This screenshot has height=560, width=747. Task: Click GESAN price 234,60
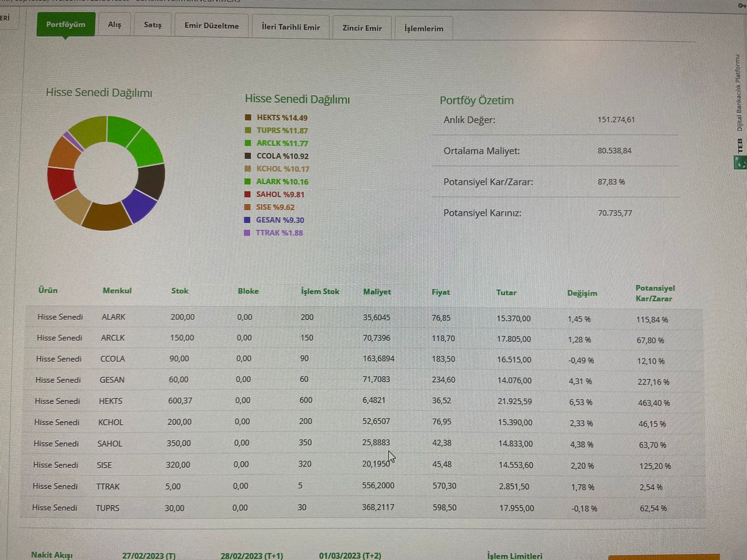pos(443,380)
